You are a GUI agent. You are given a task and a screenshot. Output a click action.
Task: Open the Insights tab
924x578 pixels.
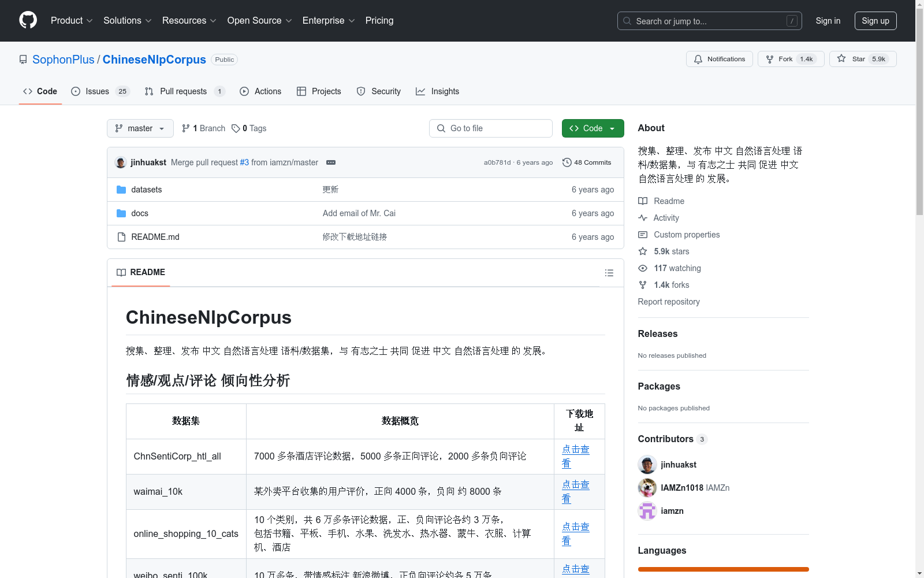[x=438, y=91]
